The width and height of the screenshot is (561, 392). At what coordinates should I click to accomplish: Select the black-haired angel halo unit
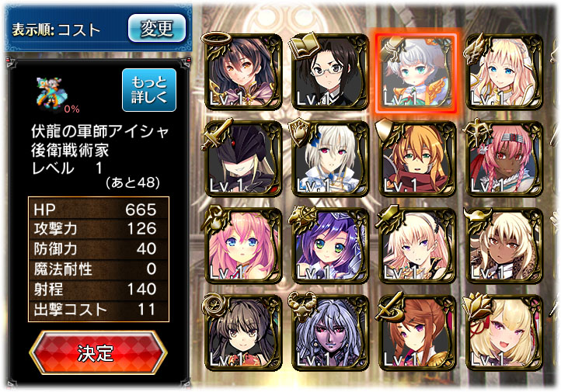[x=243, y=71]
